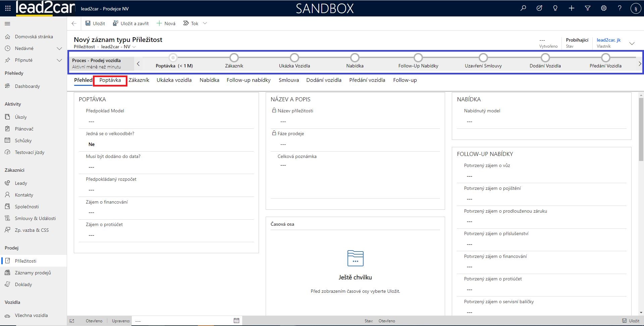
Task: Click the task flow checkmark icon
Action: (539, 8)
